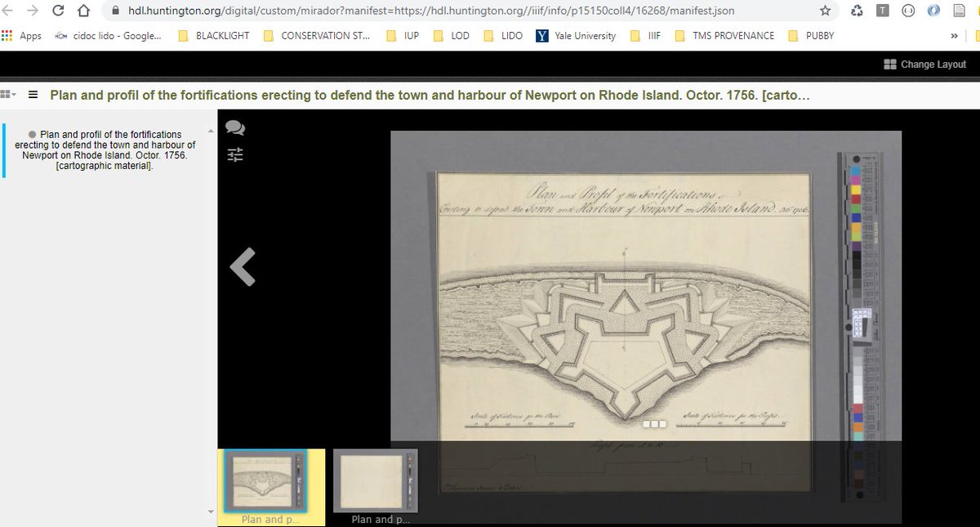The height and width of the screenshot is (527, 980).
Task: Open the recycle-arrows extension
Action: coord(857,11)
